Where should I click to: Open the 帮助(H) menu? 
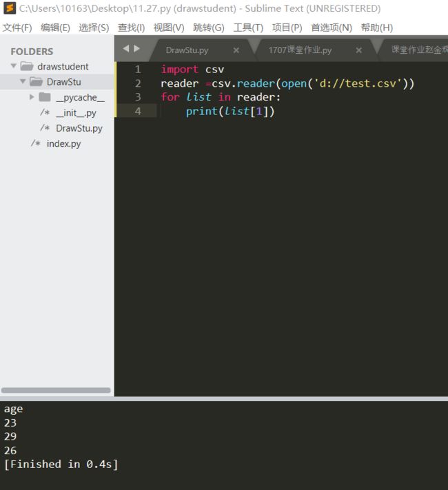tap(377, 28)
